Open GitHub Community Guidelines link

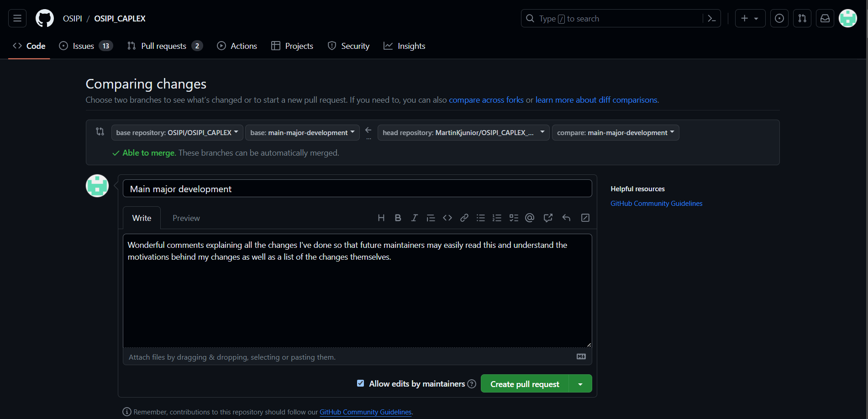(x=656, y=203)
